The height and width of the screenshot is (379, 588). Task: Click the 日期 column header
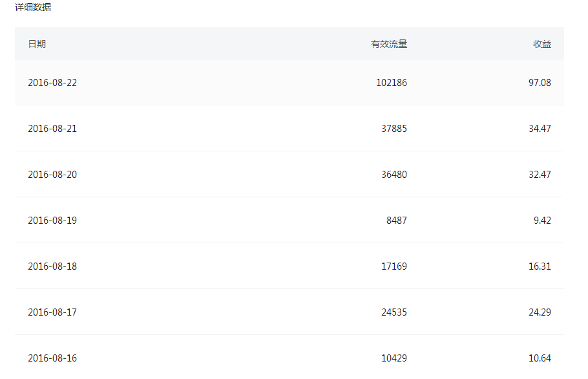pyautogui.click(x=37, y=44)
